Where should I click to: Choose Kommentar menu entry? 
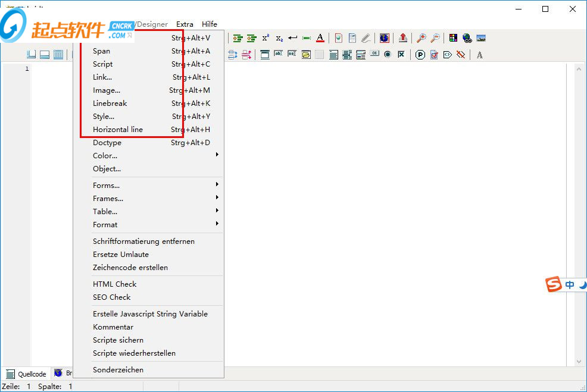(x=149, y=327)
